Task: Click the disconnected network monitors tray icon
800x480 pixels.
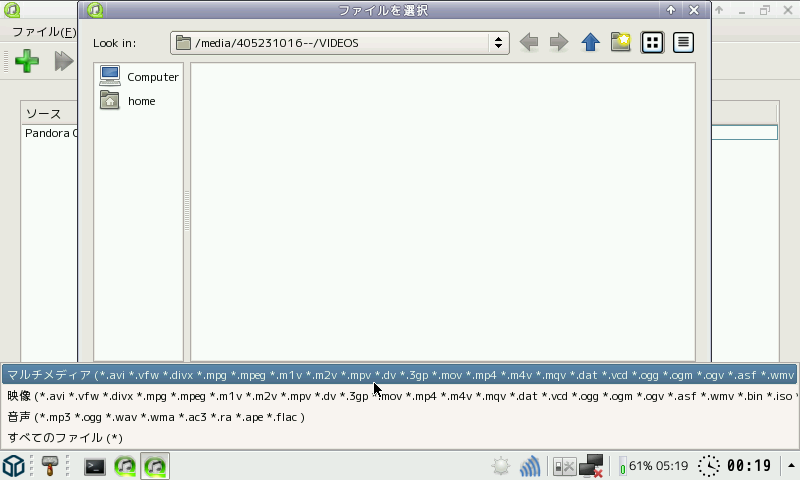Action: [592, 466]
